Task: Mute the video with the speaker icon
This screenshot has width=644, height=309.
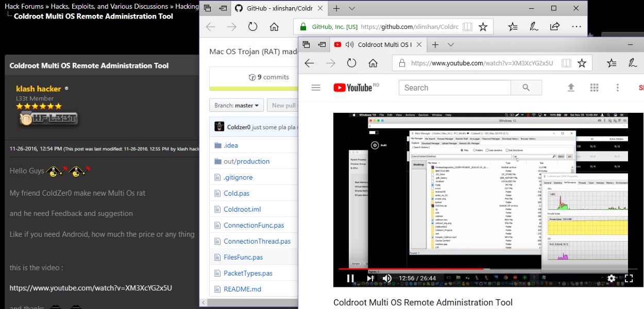Action: coord(387,279)
